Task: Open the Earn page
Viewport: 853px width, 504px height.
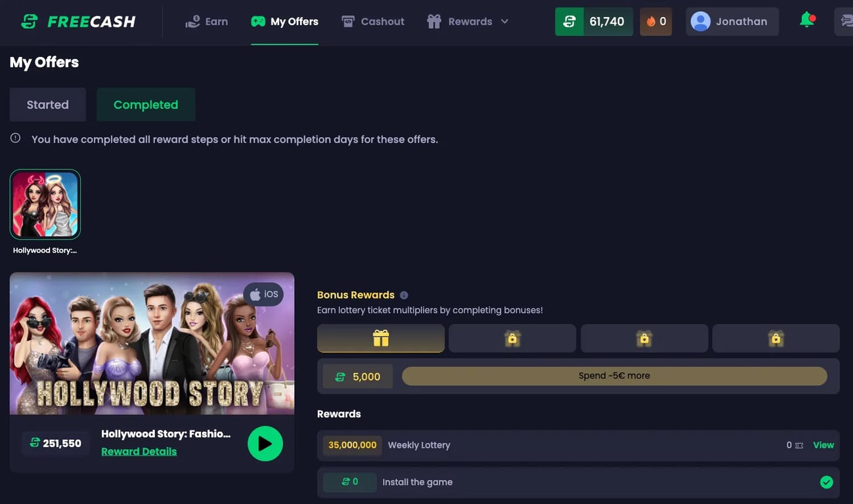Action: coord(206,22)
